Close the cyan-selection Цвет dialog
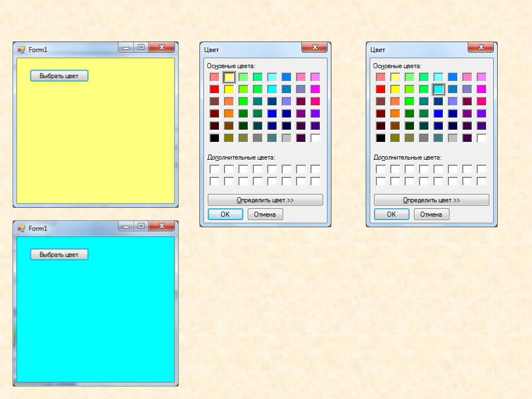Screen dimensions: 532x399 pyautogui.click(x=481, y=47)
